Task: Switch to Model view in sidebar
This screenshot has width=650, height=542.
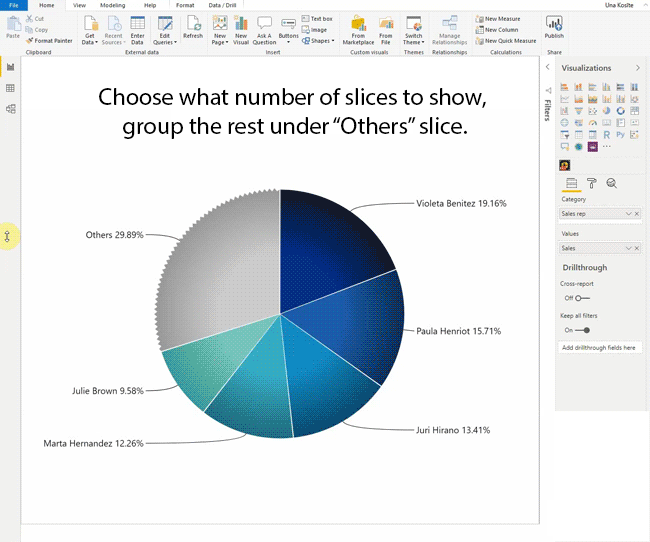Action: tap(10, 109)
